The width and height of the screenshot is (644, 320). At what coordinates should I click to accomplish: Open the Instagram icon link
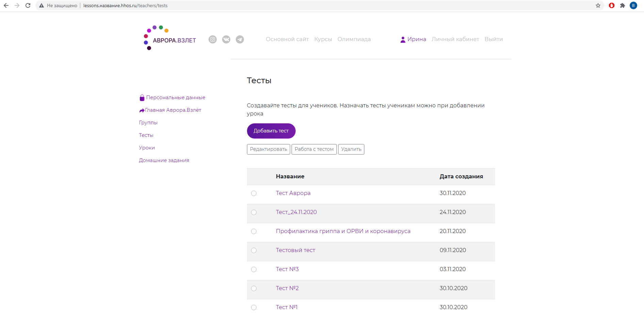(212, 39)
